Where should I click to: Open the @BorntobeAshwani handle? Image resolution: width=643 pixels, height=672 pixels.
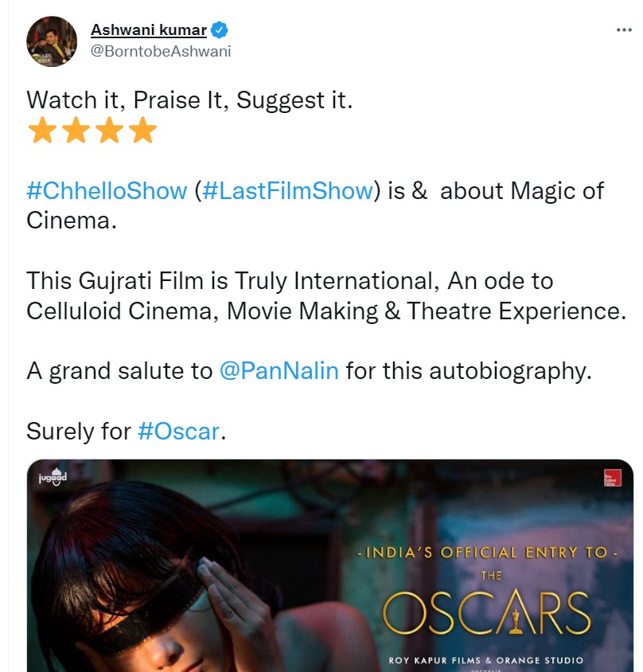161,51
